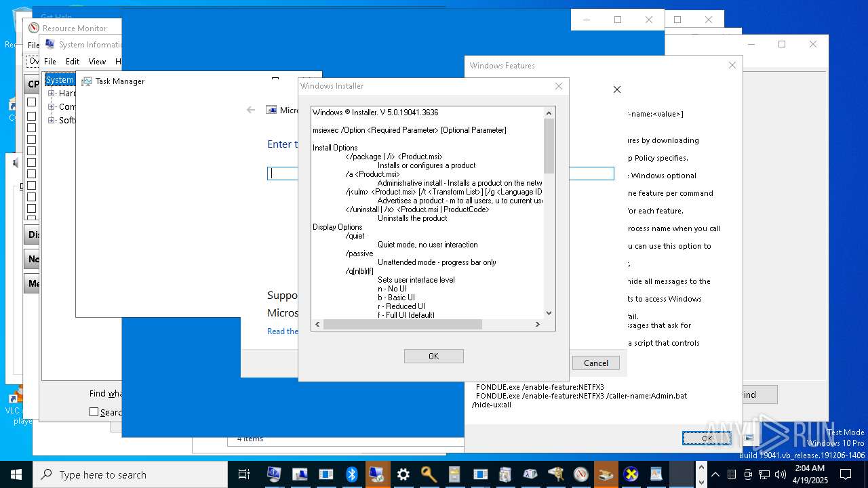Expand the Network section in Resource Monitor

(33, 259)
